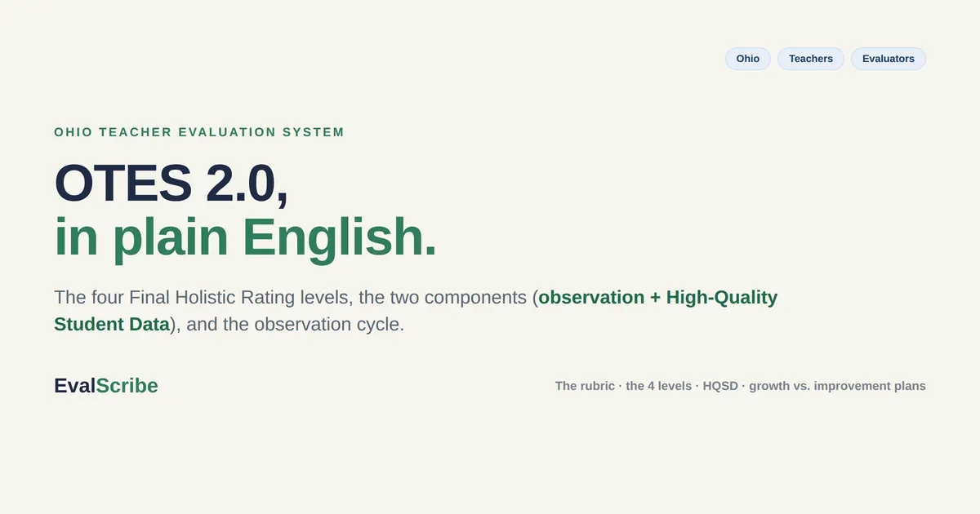Click the "OTES 2.0," headline
Screen dimensions: 980x514
click(x=171, y=184)
